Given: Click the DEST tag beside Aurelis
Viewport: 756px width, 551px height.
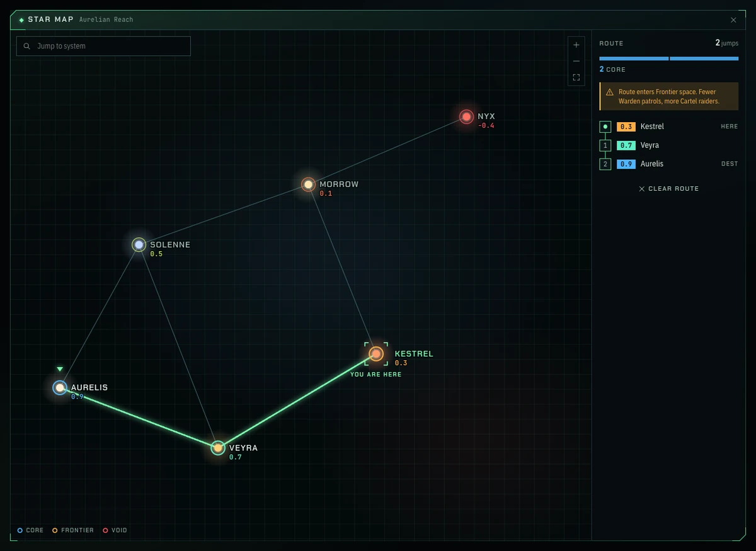Looking at the screenshot, I should coord(730,164).
